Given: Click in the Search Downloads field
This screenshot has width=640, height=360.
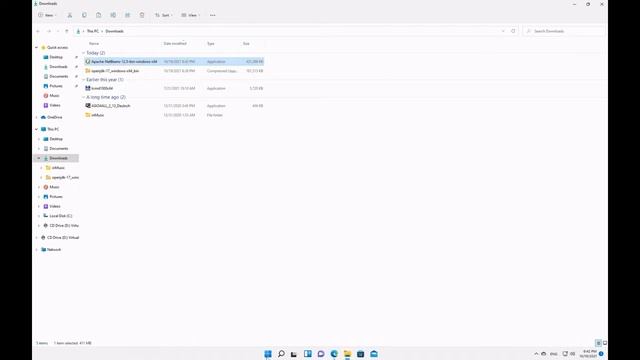Looking at the screenshot, I should click(x=563, y=31).
